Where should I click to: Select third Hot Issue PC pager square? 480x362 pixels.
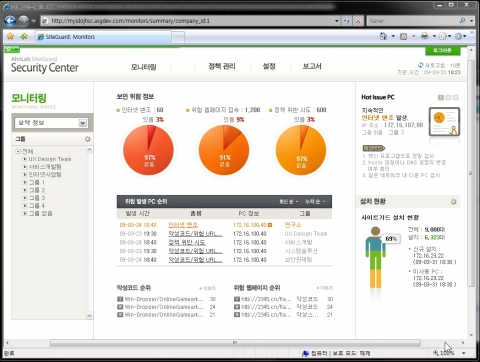(x=455, y=97)
